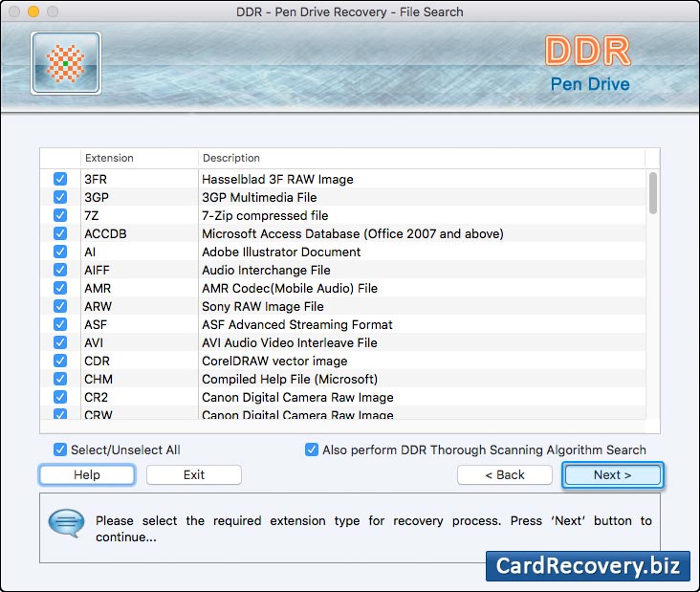Disable the AI extension checkbox
Screen dimensions: 700x592
(x=60, y=252)
